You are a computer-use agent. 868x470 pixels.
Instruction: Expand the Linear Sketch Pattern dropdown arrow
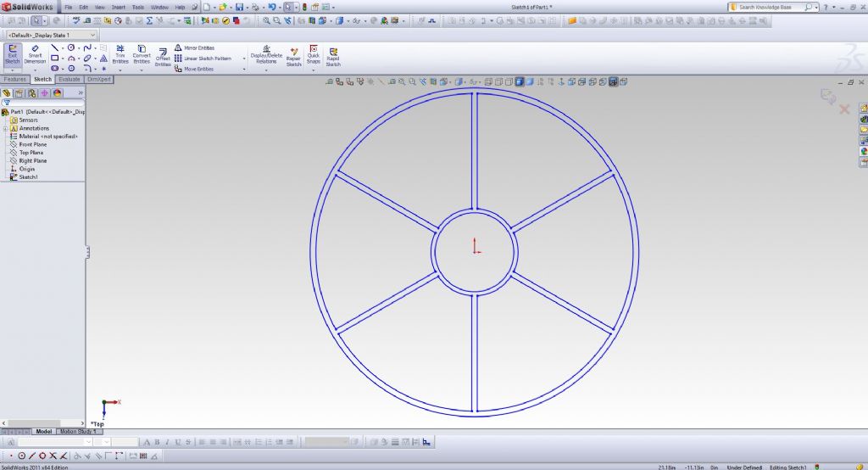click(x=244, y=59)
